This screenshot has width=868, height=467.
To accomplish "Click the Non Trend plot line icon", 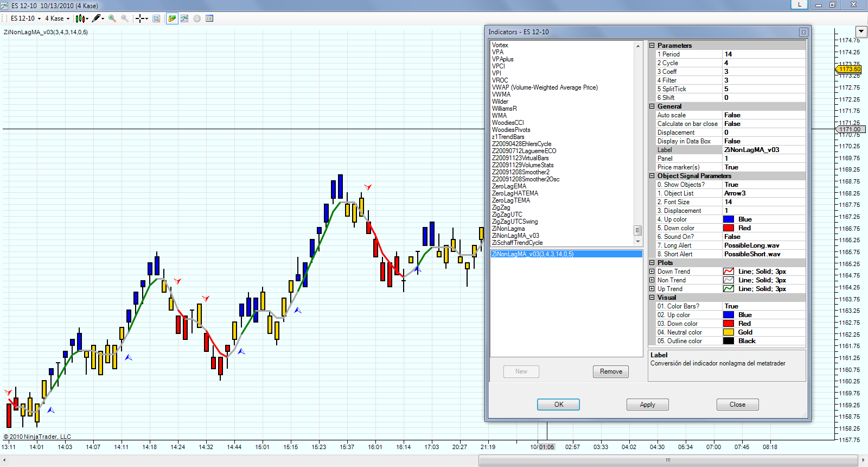I will tap(729, 280).
